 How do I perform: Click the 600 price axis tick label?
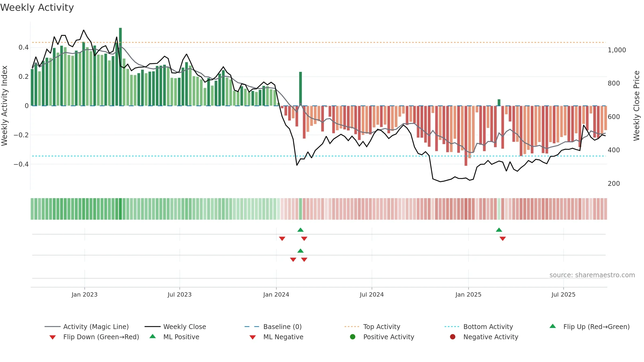(614, 117)
